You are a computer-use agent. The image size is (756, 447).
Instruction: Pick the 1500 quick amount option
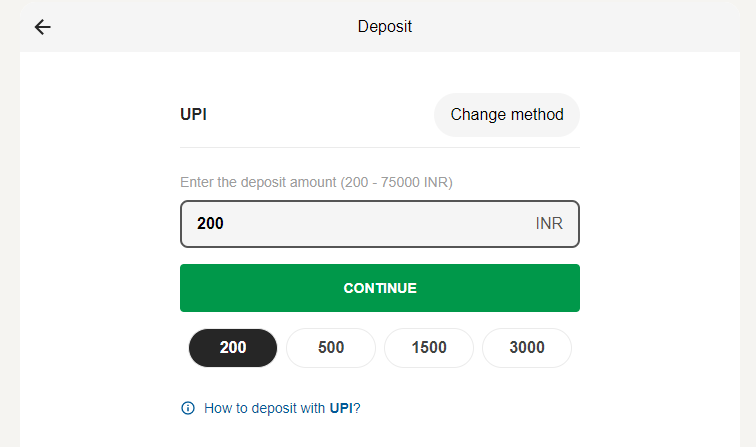click(429, 348)
